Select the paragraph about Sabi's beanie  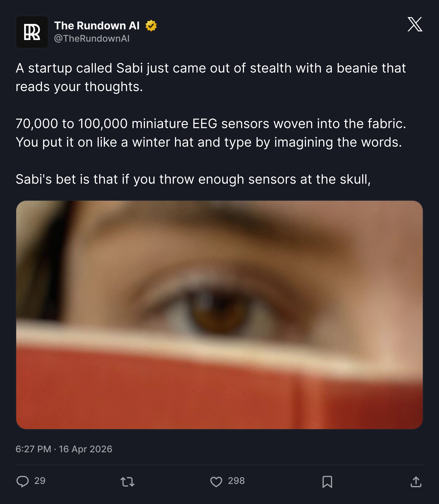[211, 77]
